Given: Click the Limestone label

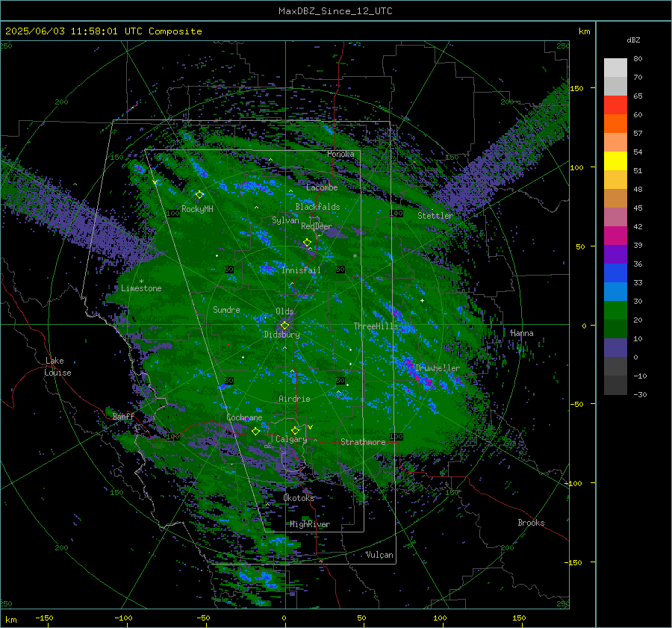Looking at the screenshot, I should (x=141, y=288).
